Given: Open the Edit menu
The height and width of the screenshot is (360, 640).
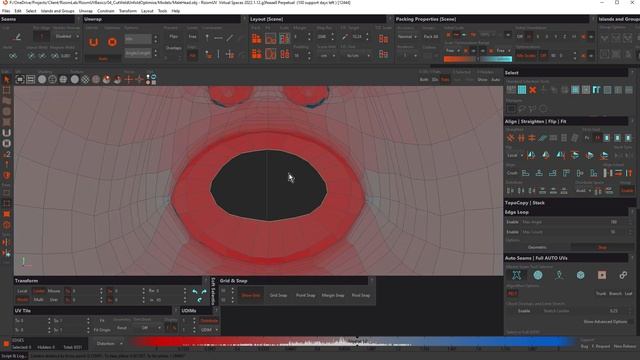Looking at the screenshot, I should click(x=18, y=11).
